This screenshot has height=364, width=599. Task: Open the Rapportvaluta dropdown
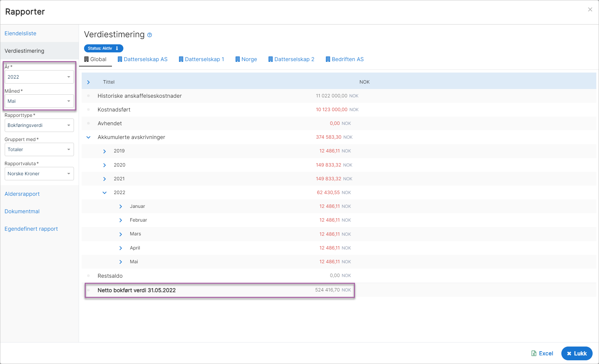click(39, 174)
